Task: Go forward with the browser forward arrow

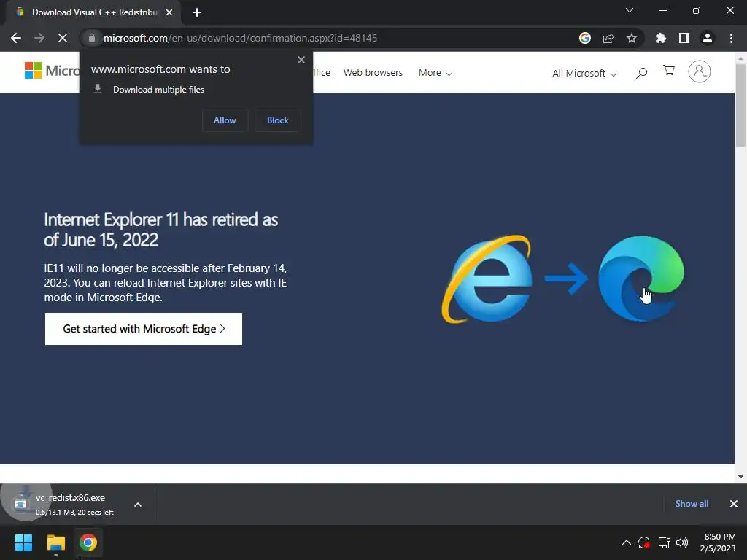Action: point(39,38)
